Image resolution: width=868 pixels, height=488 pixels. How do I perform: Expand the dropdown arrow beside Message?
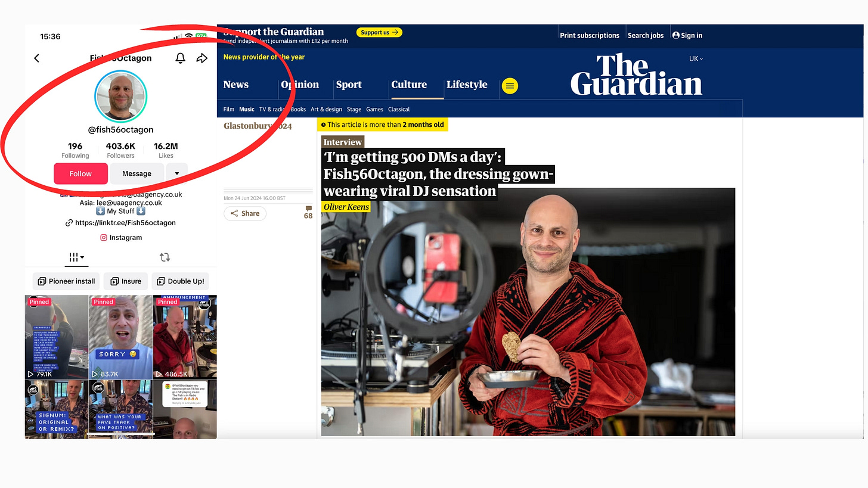click(x=177, y=173)
